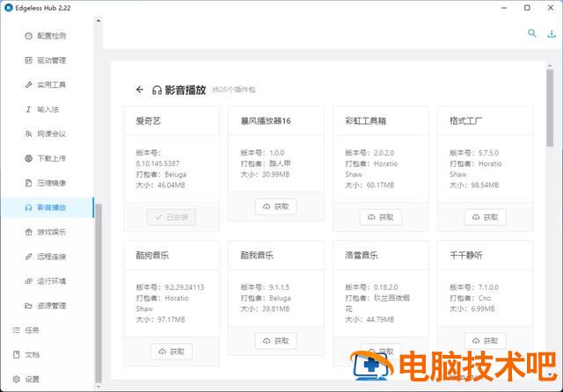Viewport: 563px width, 392px height.
Task: Get the 彩虹工具箱 plugin
Action: (x=381, y=217)
